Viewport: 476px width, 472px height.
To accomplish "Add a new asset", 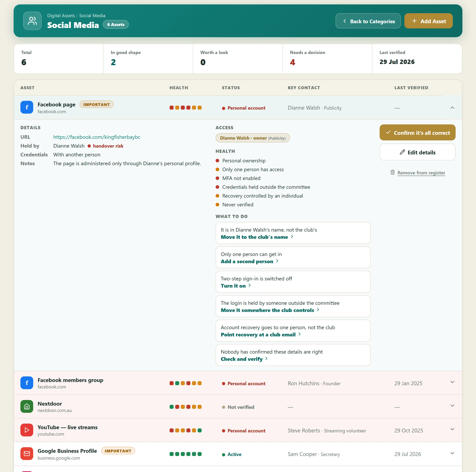I will pyautogui.click(x=428, y=21).
